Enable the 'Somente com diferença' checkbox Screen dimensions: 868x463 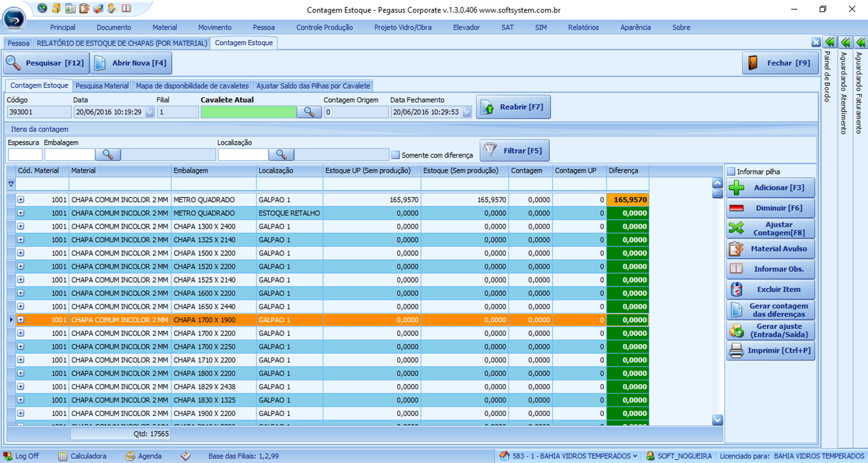click(x=395, y=155)
